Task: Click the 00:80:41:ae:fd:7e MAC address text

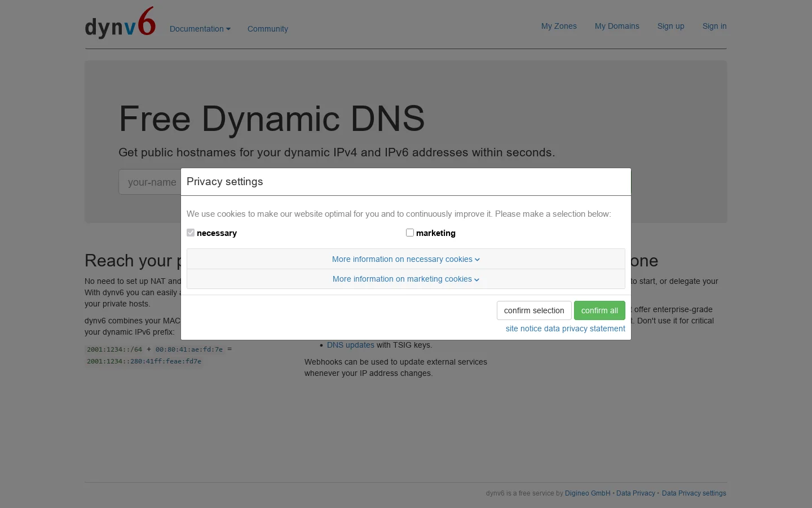Action: 189,349
